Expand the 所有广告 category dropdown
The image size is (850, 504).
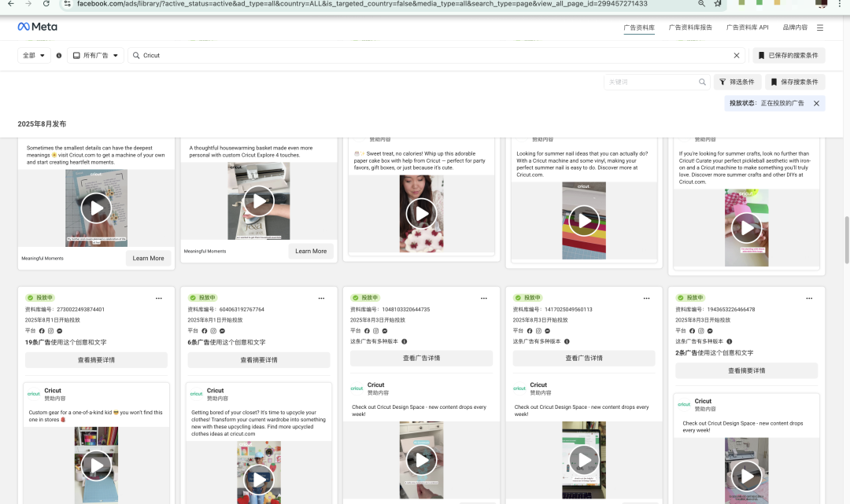tap(95, 55)
